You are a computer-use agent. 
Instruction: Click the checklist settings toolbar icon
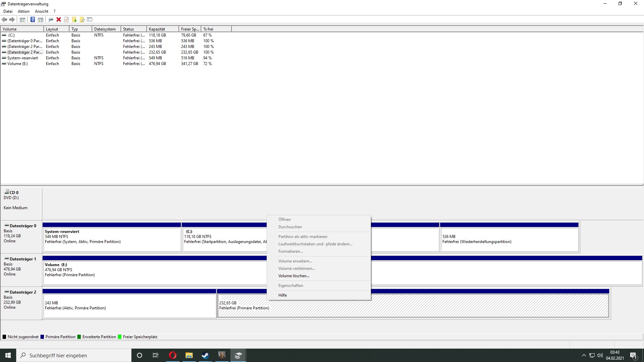tap(90, 19)
